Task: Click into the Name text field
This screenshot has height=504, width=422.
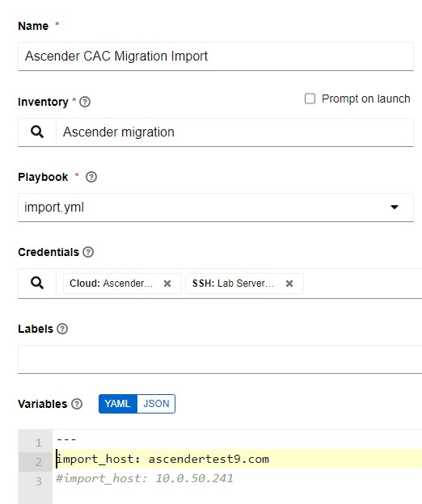Action: coord(216,57)
